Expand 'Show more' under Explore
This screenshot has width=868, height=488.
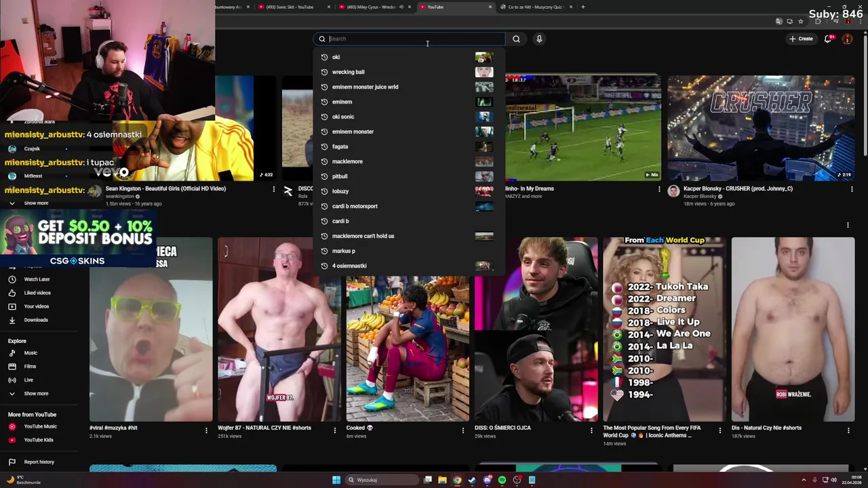tap(36, 394)
